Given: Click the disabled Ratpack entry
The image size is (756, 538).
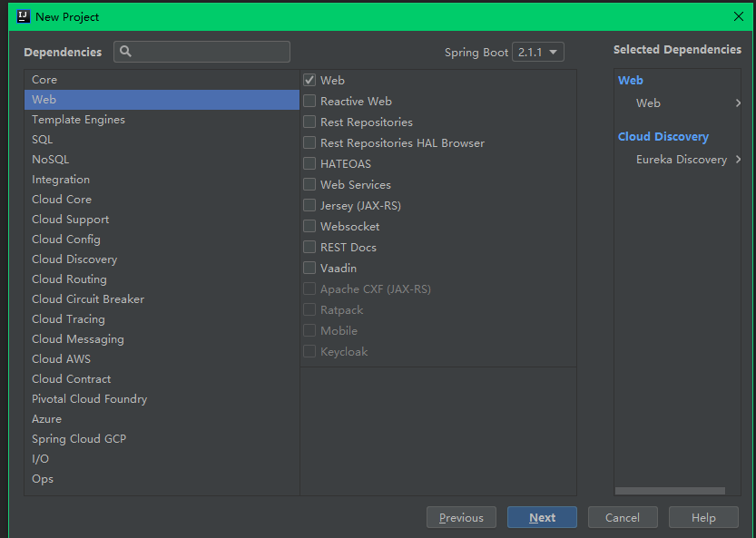Looking at the screenshot, I should 341,309.
